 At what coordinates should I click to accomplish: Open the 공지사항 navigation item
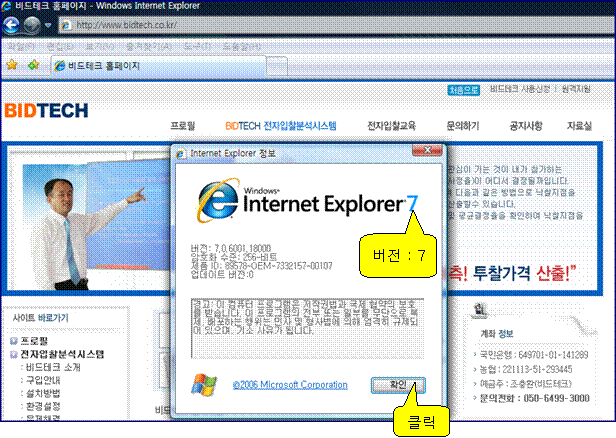(x=526, y=126)
